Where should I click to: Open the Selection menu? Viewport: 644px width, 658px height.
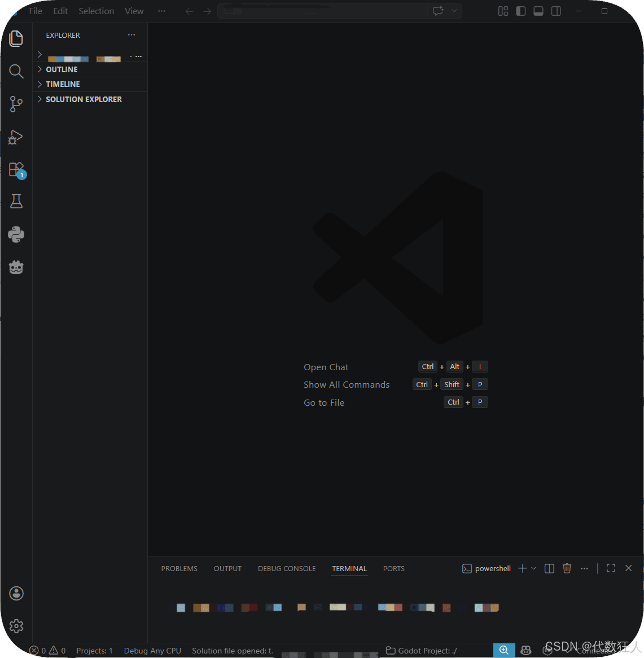click(x=96, y=11)
